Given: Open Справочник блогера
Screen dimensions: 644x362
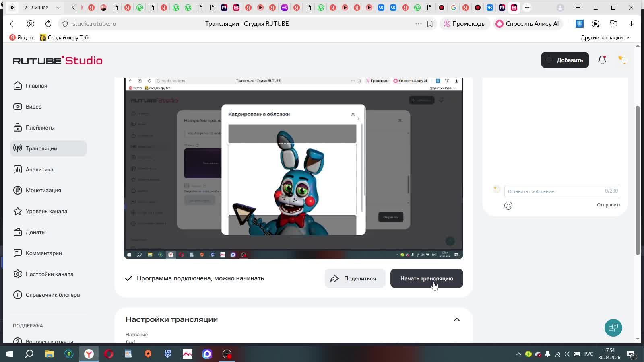Looking at the screenshot, I should tap(48, 295).
